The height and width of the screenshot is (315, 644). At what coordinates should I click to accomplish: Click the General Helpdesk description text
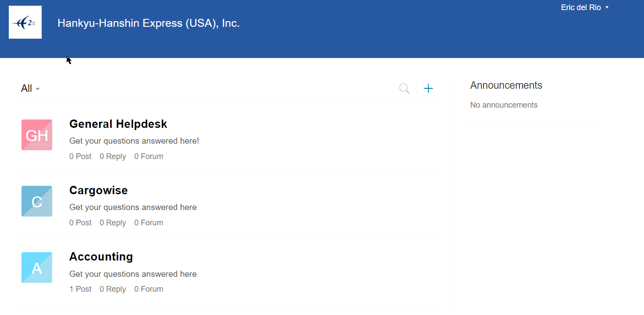pyautogui.click(x=134, y=141)
